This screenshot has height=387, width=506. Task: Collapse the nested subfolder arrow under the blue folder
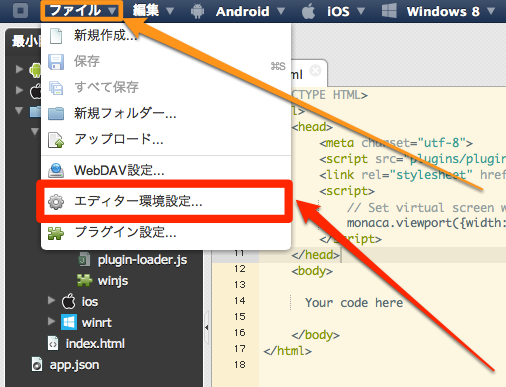(x=35, y=131)
